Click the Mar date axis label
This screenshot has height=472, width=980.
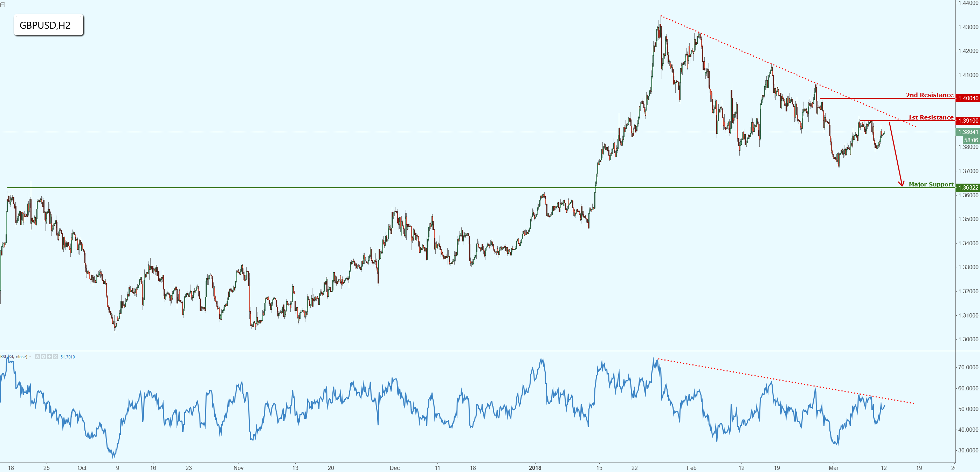833,468
